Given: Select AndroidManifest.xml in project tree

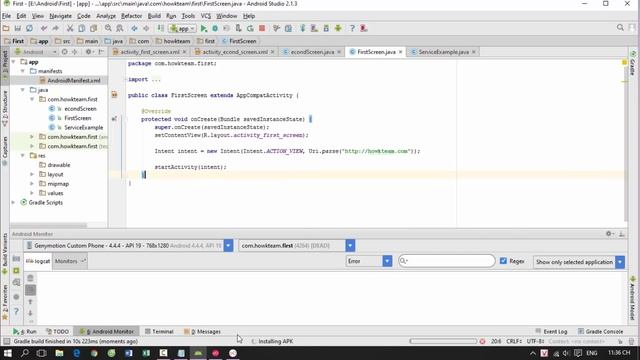Looking at the screenshot, I should click(73, 80).
